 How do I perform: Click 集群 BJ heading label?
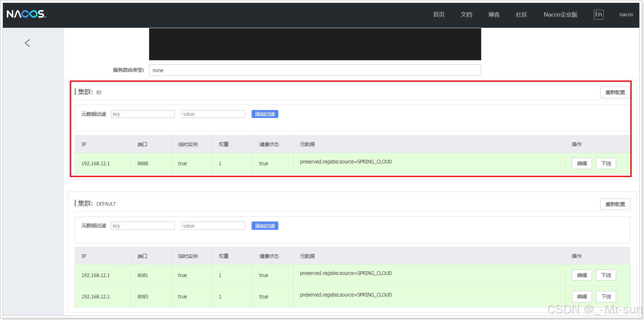(x=90, y=92)
